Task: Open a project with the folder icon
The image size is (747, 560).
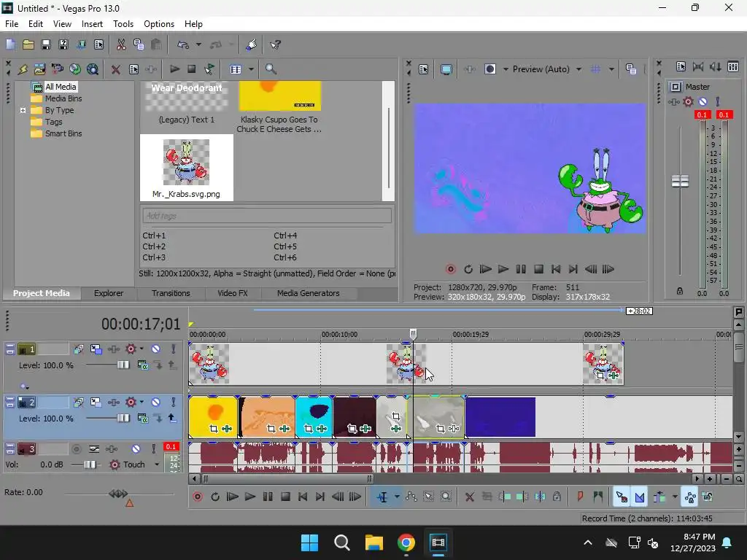Action: coord(28,44)
